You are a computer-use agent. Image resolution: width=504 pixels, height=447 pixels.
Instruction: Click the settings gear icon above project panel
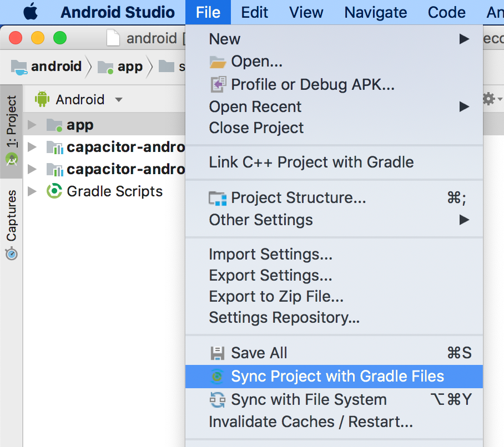click(x=488, y=98)
